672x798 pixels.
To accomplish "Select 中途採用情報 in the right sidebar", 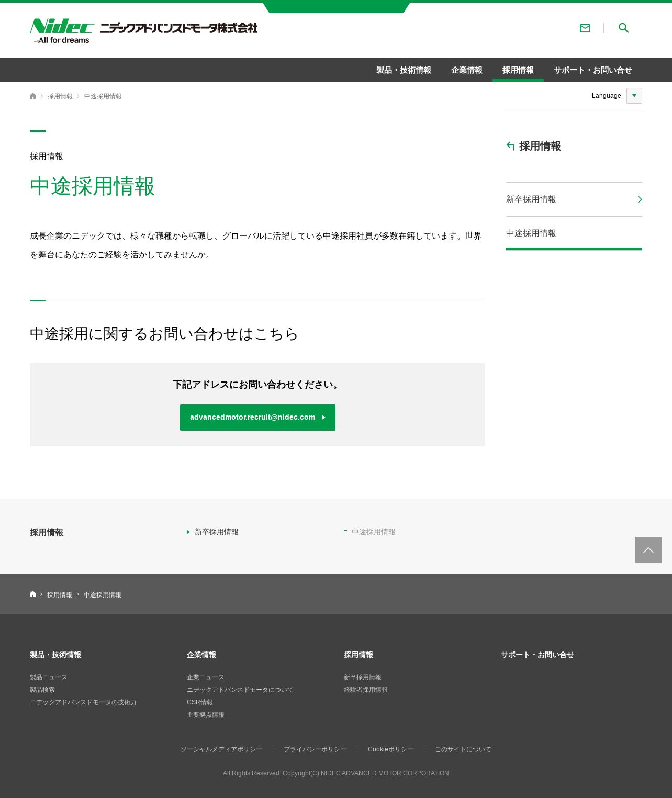I will [574, 233].
